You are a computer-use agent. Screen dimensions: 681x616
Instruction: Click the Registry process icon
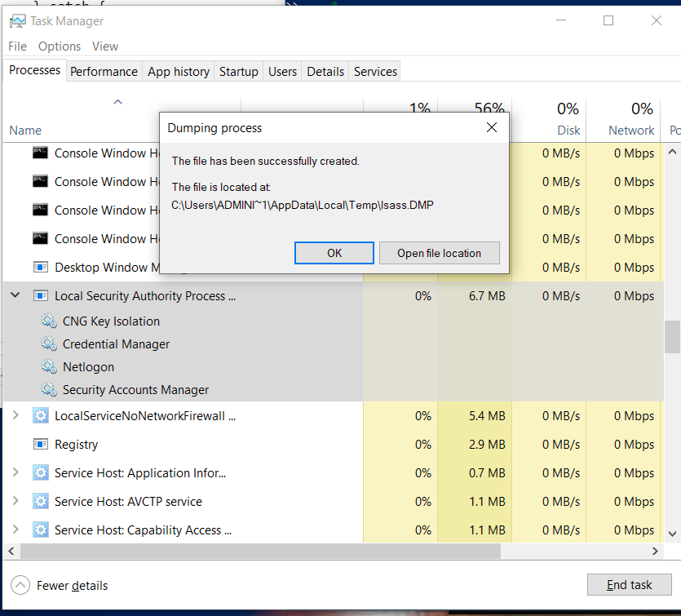(41, 445)
